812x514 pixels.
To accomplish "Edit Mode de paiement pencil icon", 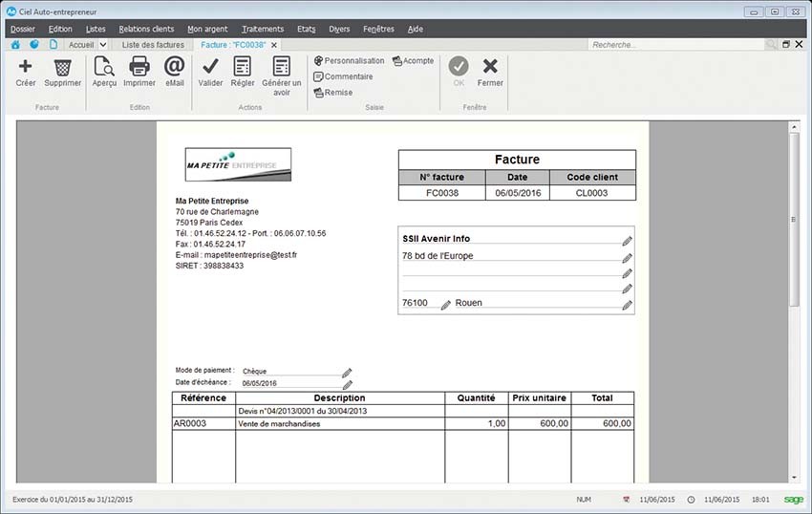I will tap(347, 372).
